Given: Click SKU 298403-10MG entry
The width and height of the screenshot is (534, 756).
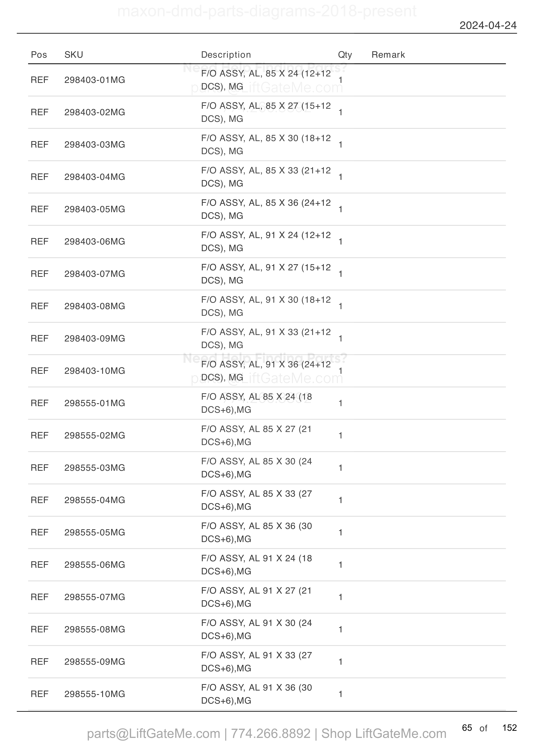Looking at the screenshot, I should pyautogui.click(x=95, y=371).
